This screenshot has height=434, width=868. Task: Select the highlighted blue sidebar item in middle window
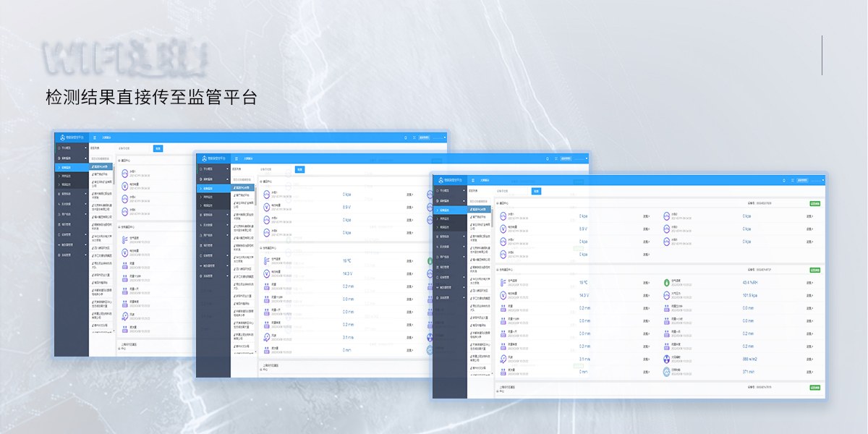(213, 189)
